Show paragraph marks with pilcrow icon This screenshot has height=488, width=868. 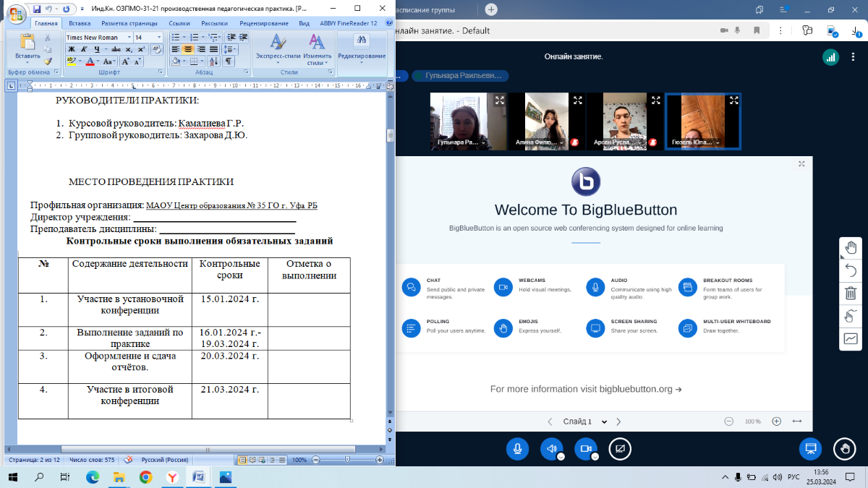pos(229,61)
